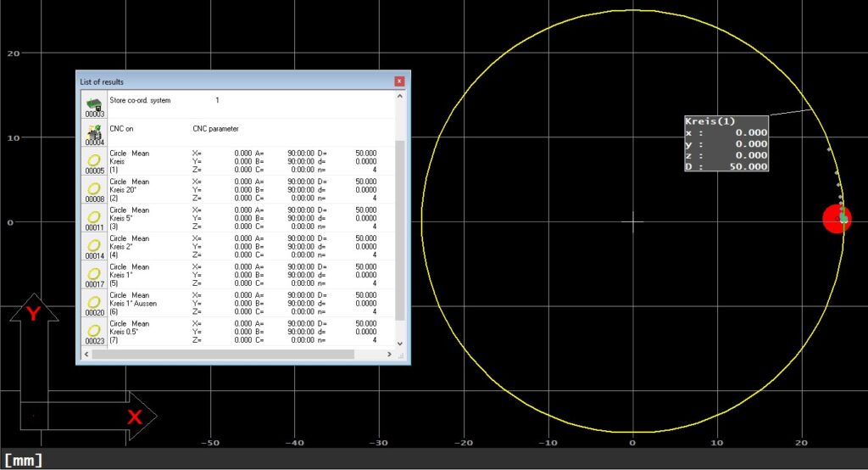868x470 pixels.
Task: Select circle icon 00014 for Kreis 2°
Action: point(94,246)
